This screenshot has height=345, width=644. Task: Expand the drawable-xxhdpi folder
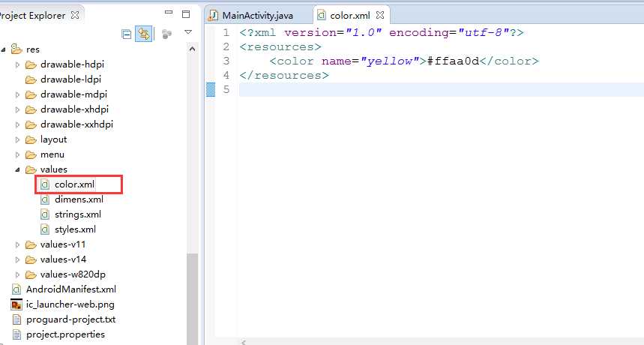[17, 124]
